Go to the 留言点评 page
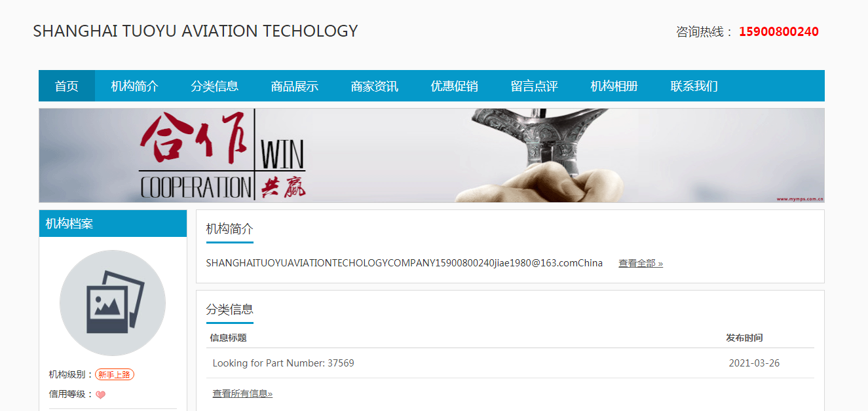 (x=535, y=86)
